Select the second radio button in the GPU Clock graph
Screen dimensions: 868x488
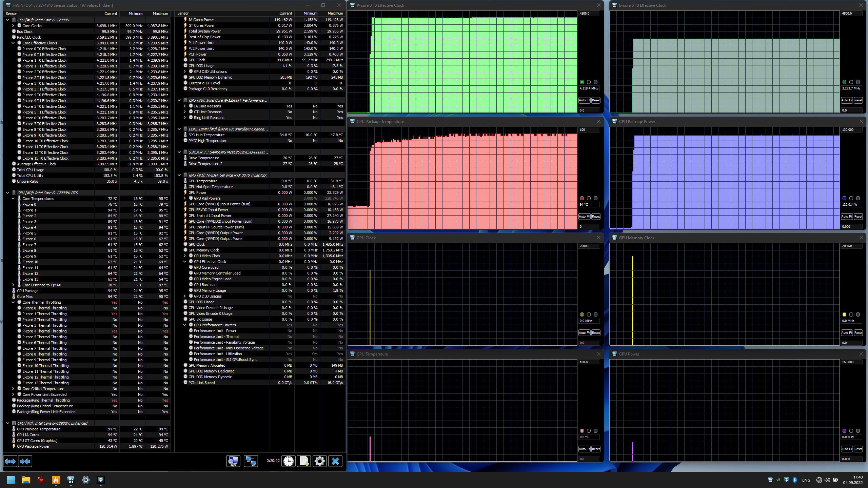point(589,314)
